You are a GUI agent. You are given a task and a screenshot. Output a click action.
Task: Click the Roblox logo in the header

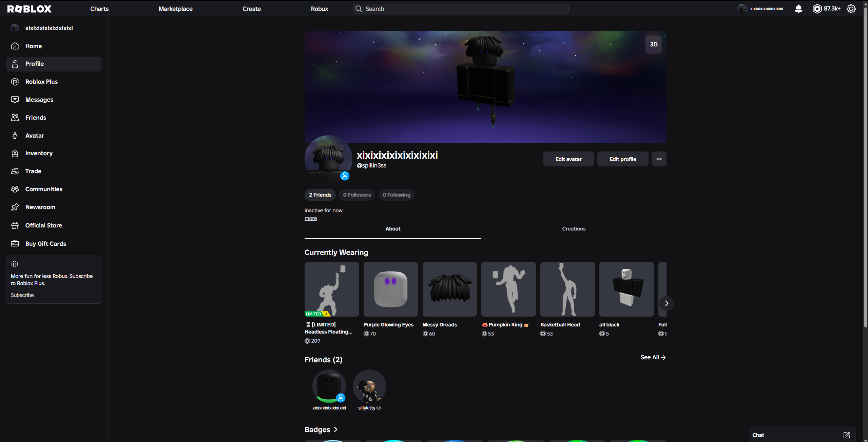[x=29, y=9]
